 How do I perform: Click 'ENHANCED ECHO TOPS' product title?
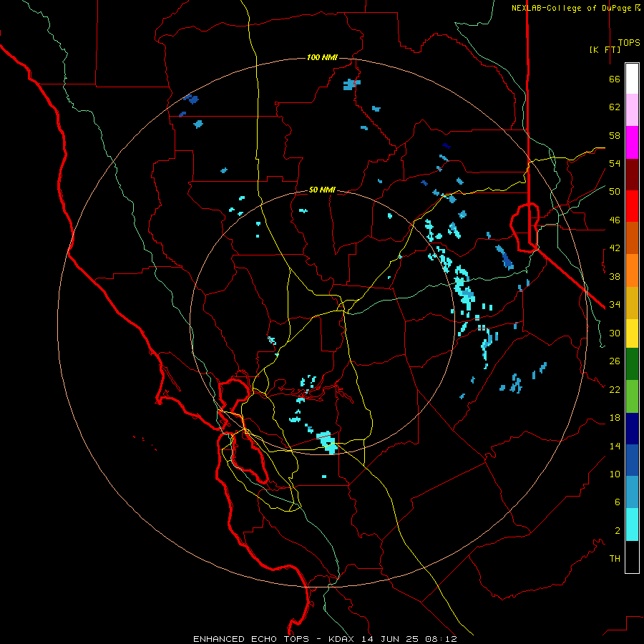point(251,639)
